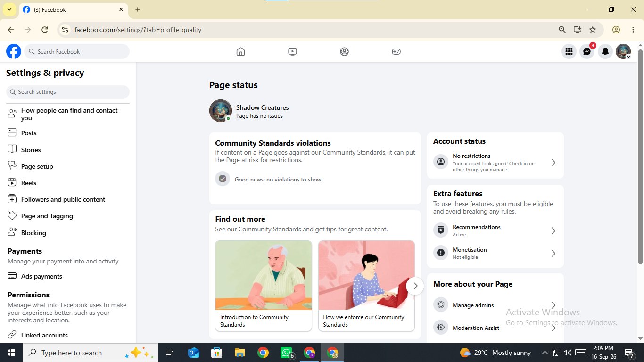Show next Community Standards article

click(x=415, y=286)
